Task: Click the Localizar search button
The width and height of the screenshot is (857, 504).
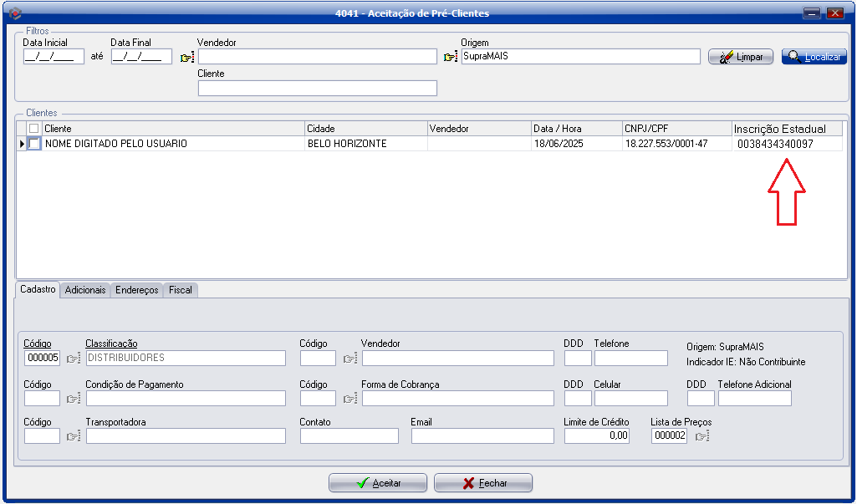Action: click(x=814, y=57)
